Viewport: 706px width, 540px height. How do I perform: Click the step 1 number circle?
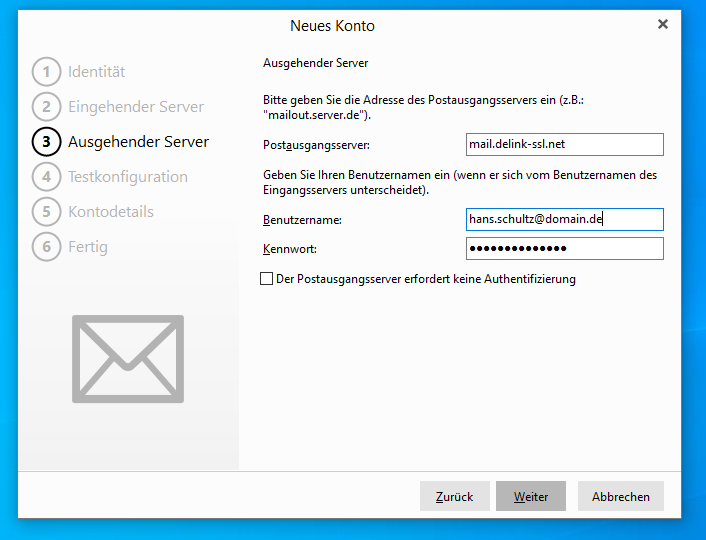point(46,72)
